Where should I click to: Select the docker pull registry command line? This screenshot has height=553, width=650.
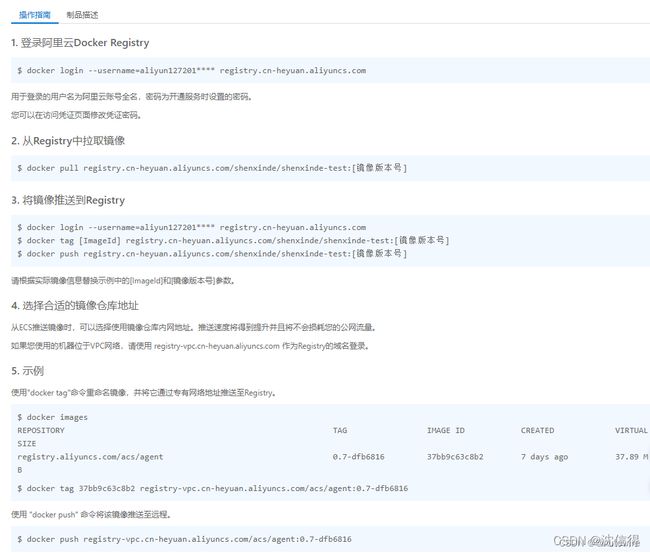click(212, 168)
